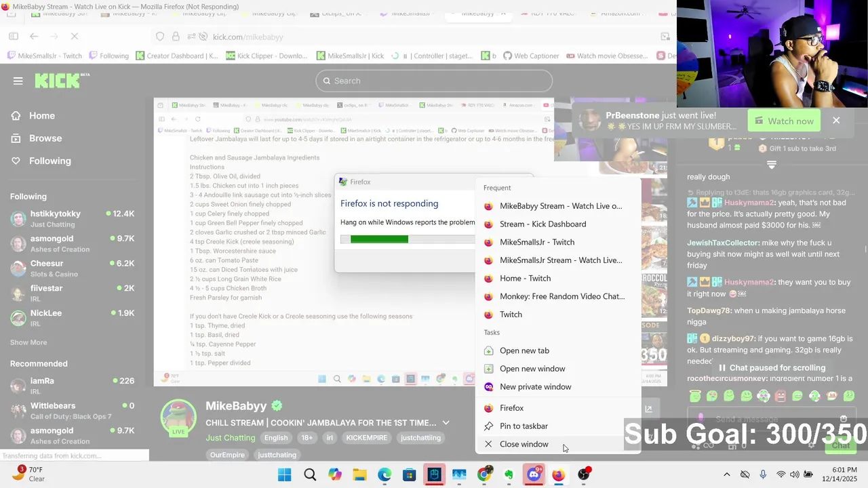Screen dimensions: 868x488
Task: Open hstikkytokky channel in sidebar
Action: [72, 218]
